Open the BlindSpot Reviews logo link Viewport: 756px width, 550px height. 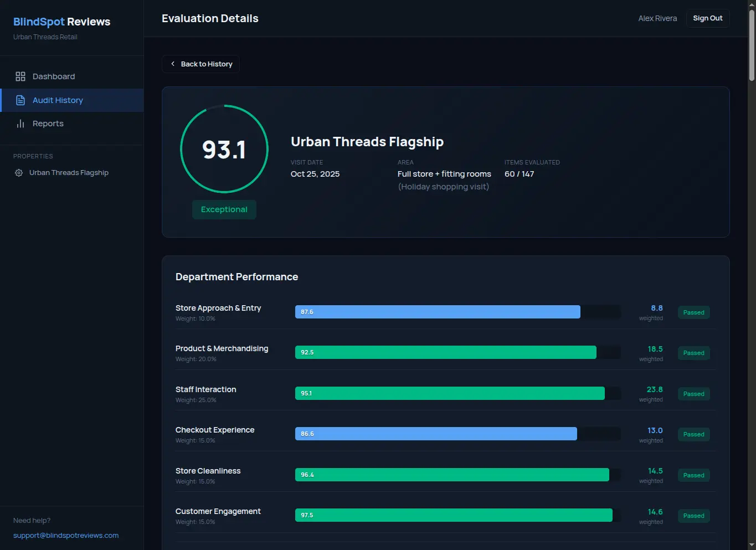coord(61,22)
